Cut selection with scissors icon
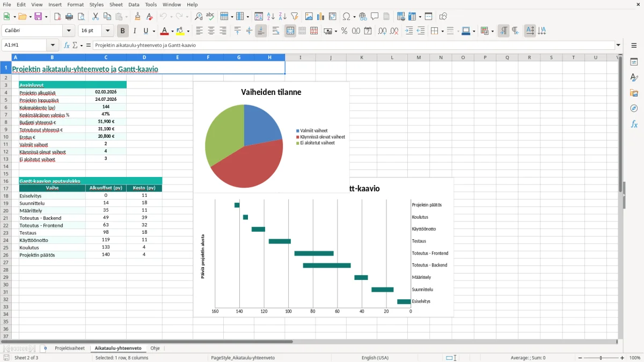The height and width of the screenshot is (362, 644). click(96, 17)
